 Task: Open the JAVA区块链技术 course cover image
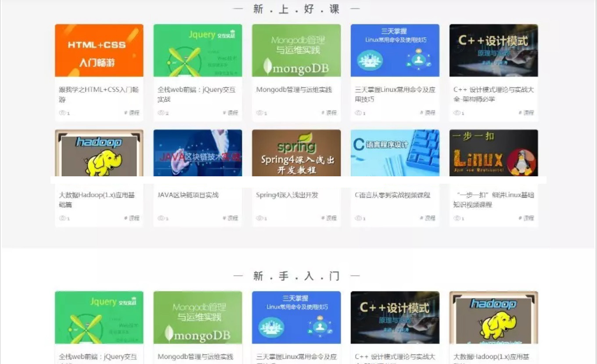click(198, 153)
